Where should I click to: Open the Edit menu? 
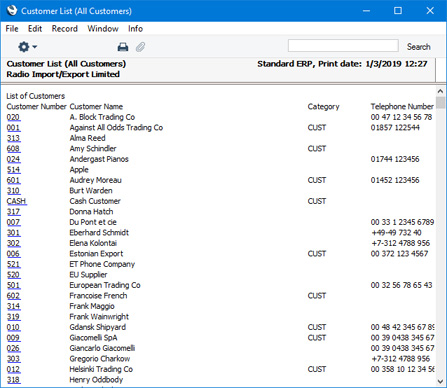(35, 29)
